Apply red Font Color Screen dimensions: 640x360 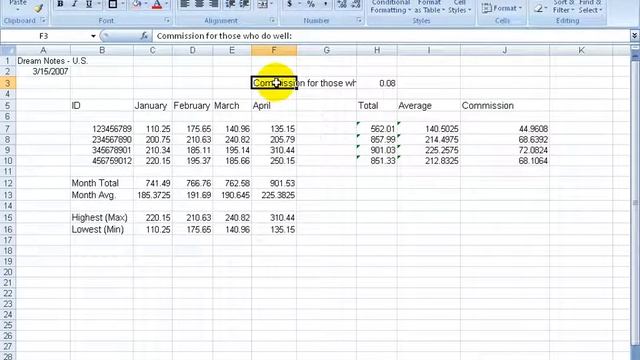point(157,4)
